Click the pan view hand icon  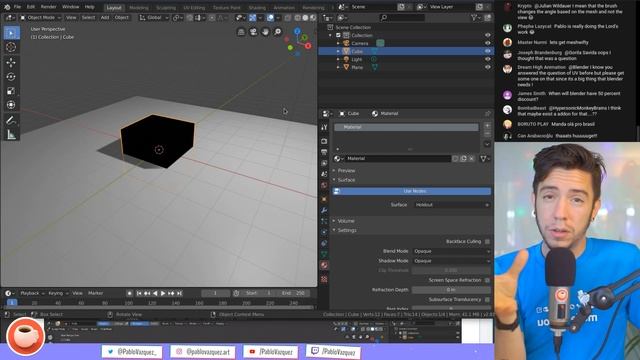(265, 32)
